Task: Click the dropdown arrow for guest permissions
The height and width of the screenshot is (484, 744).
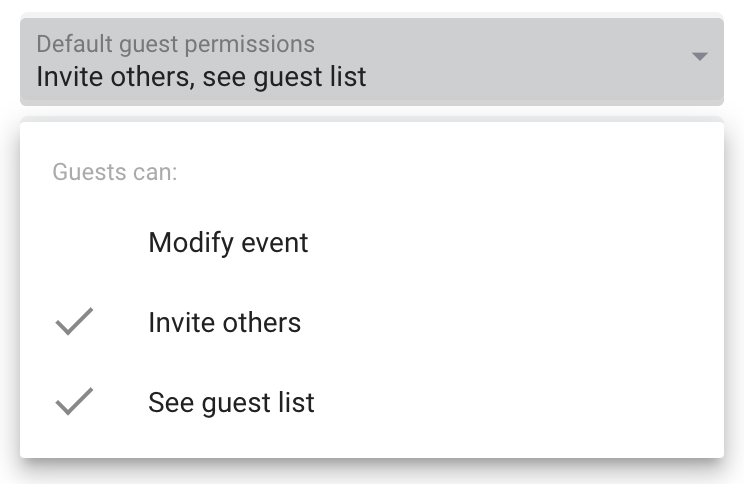Action: click(x=700, y=57)
